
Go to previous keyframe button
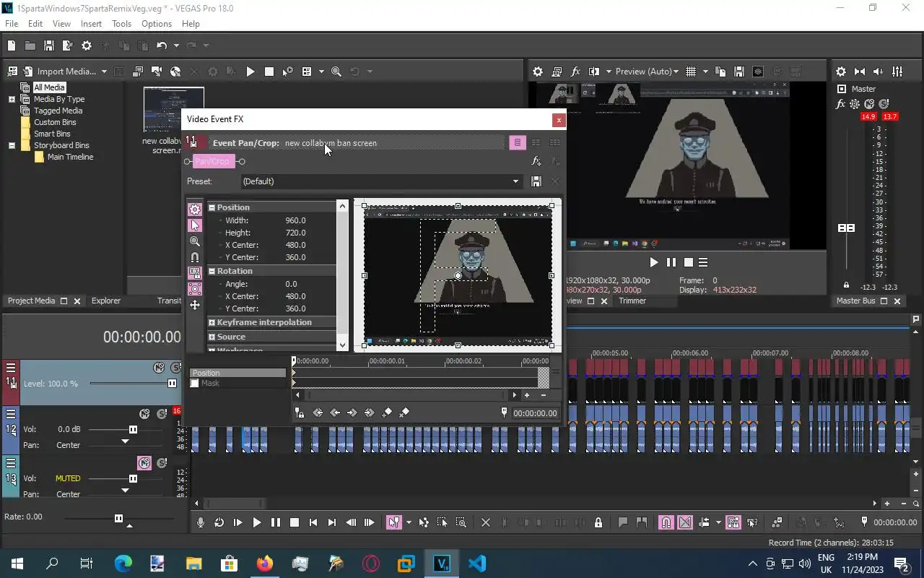(x=335, y=413)
